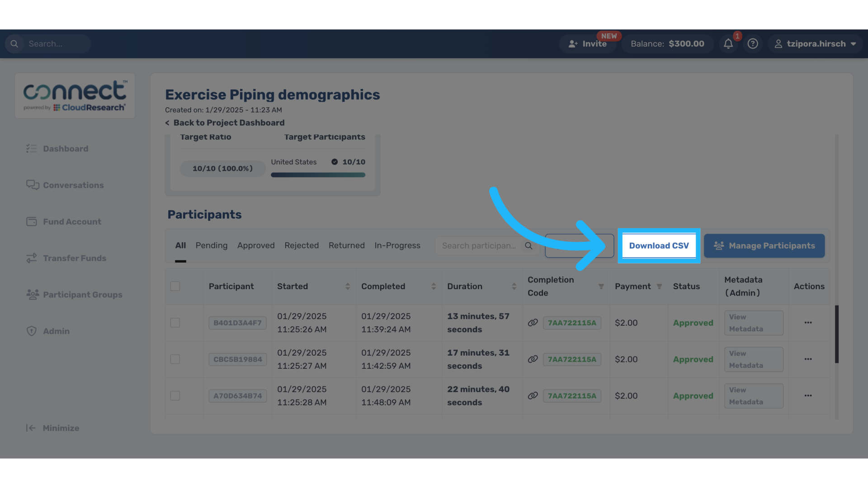Copy link icon for participant A70D634B74
This screenshot has height=488, width=868.
(x=533, y=396)
